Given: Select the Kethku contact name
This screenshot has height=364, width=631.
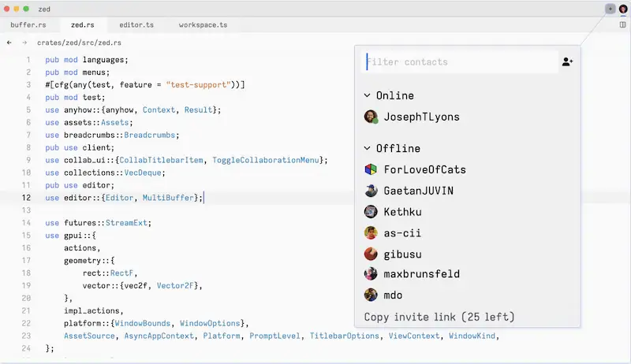Looking at the screenshot, I should click(403, 212).
